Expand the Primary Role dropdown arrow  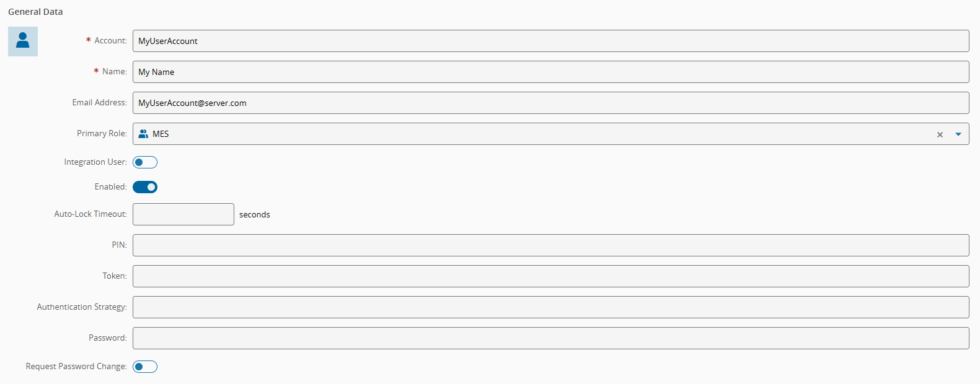(x=958, y=134)
